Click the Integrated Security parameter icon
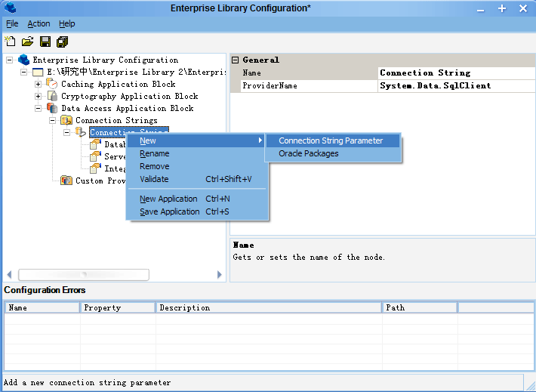 [95, 168]
